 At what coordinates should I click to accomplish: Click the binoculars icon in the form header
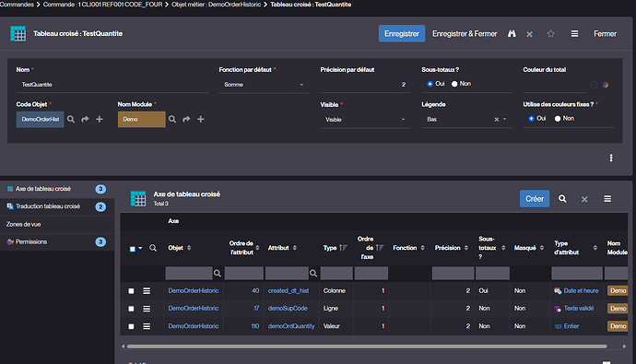pyautogui.click(x=512, y=34)
